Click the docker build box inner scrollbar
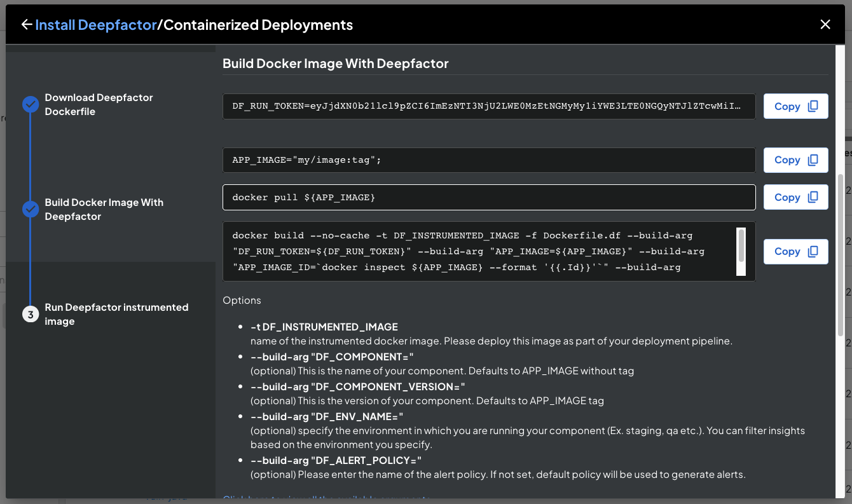 pos(741,245)
